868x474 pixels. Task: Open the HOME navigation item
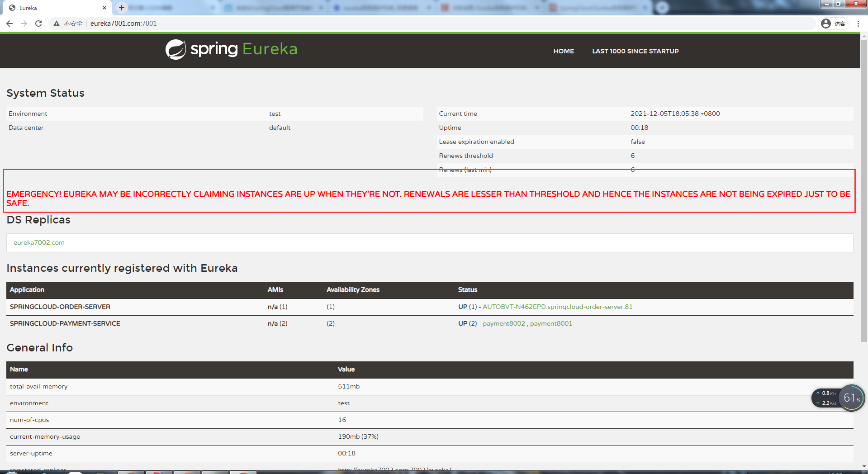click(x=563, y=51)
